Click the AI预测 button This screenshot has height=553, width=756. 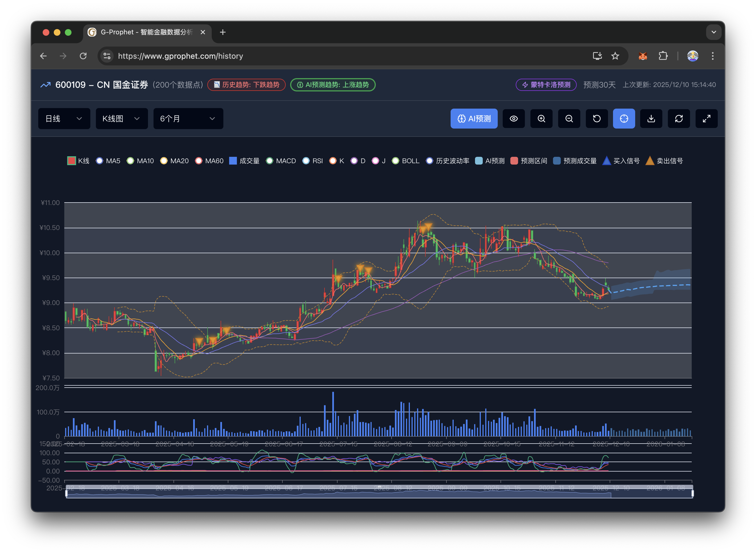tap(474, 119)
